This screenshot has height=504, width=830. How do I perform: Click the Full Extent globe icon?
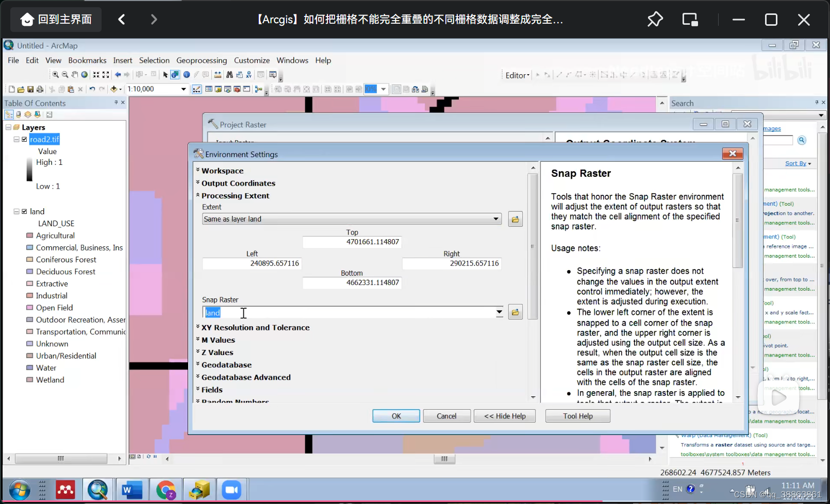pos(85,75)
